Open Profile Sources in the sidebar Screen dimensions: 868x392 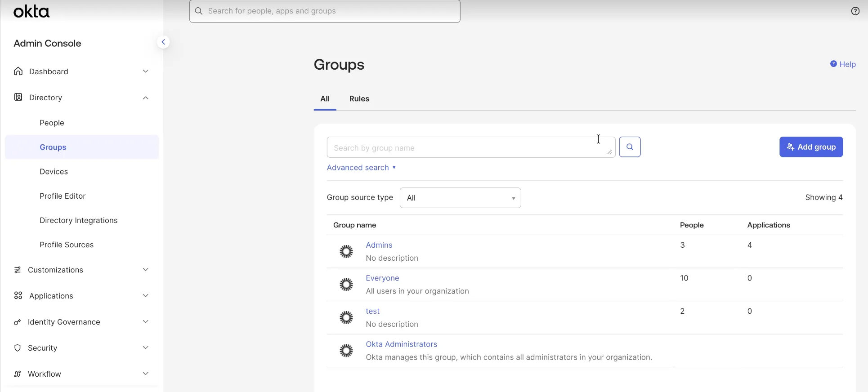tap(67, 245)
